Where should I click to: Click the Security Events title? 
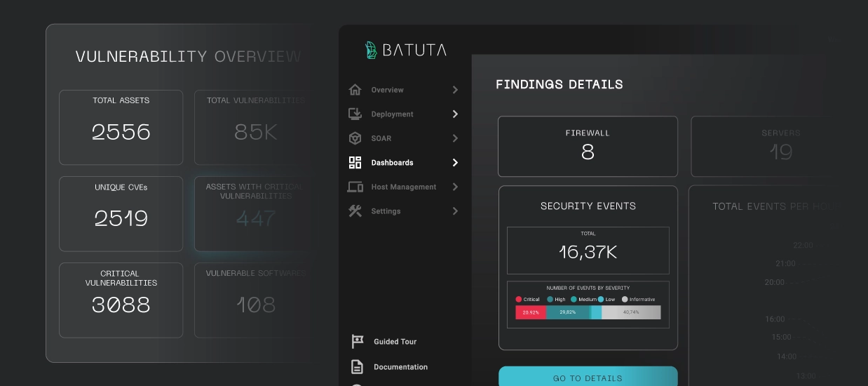coord(588,206)
